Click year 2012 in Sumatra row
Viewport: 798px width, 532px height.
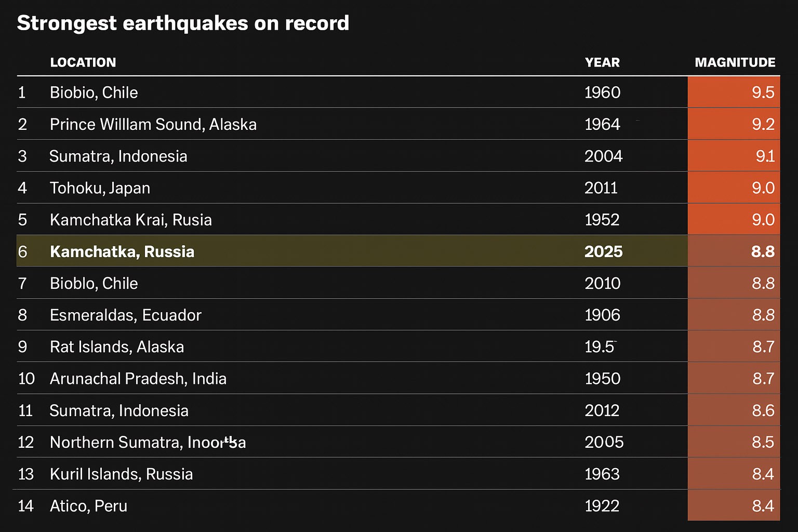(602, 410)
